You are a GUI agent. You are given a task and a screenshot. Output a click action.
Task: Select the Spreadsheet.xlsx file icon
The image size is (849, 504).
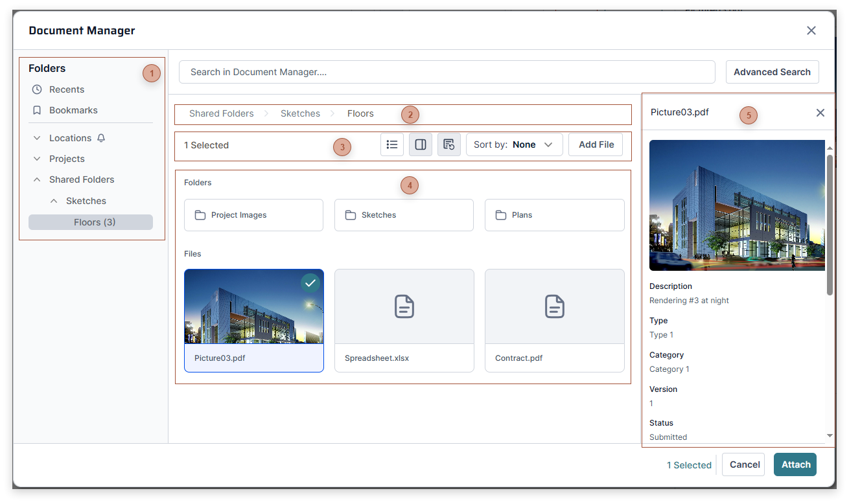pos(404,306)
